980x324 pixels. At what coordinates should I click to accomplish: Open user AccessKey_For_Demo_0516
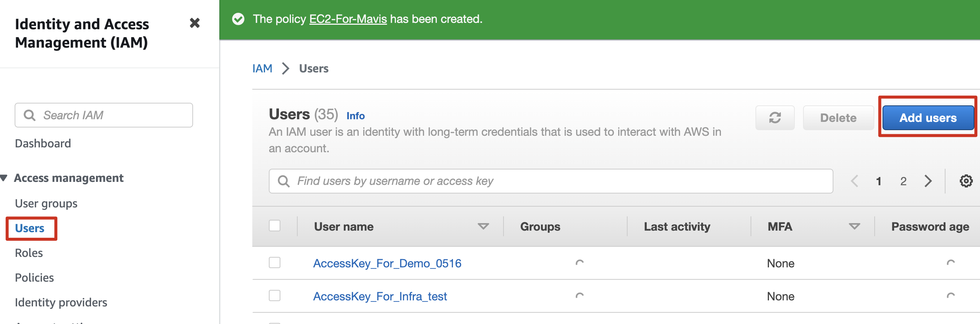387,263
